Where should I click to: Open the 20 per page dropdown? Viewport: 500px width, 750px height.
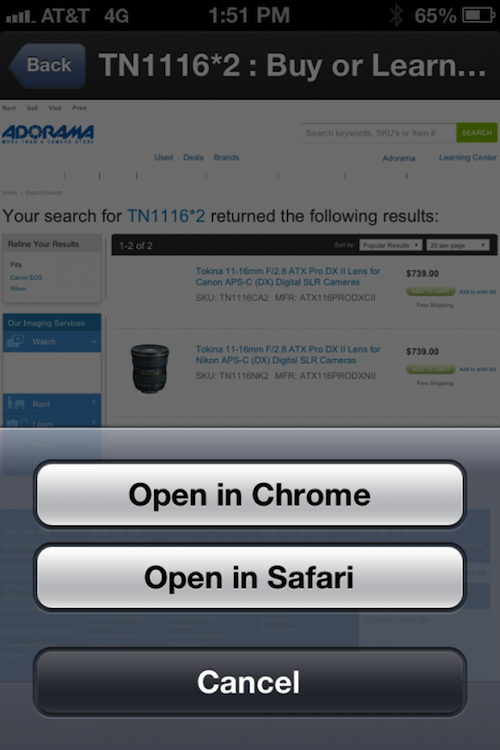pos(458,245)
